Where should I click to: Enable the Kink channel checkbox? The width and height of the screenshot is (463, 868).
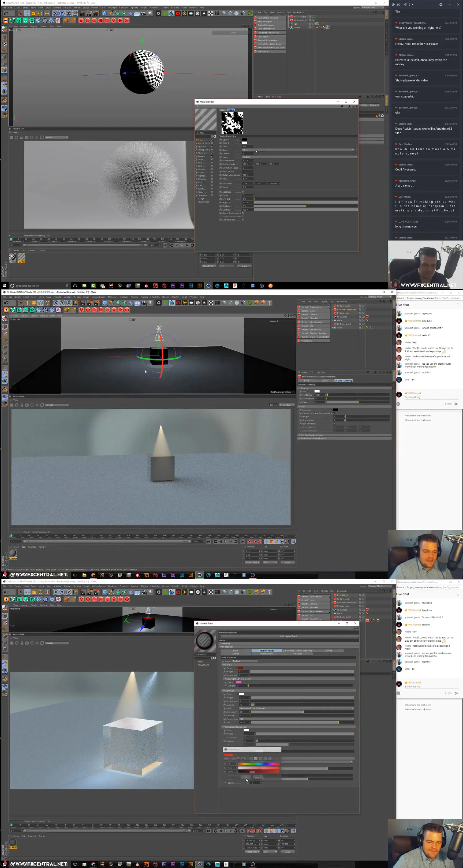tap(212, 166)
